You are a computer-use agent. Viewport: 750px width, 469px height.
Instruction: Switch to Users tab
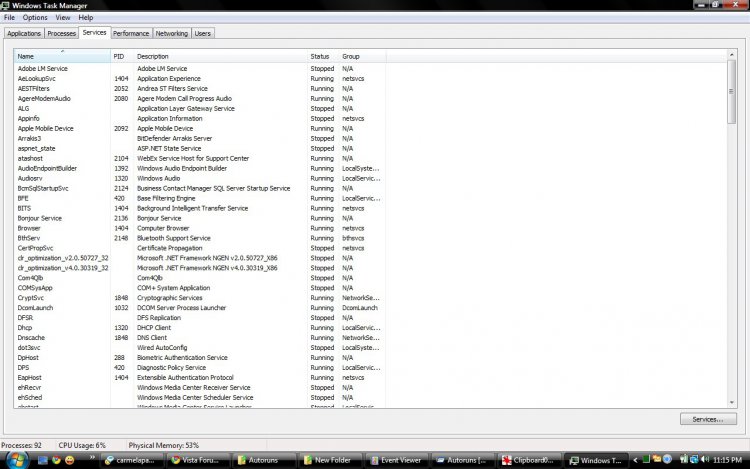click(203, 33)
